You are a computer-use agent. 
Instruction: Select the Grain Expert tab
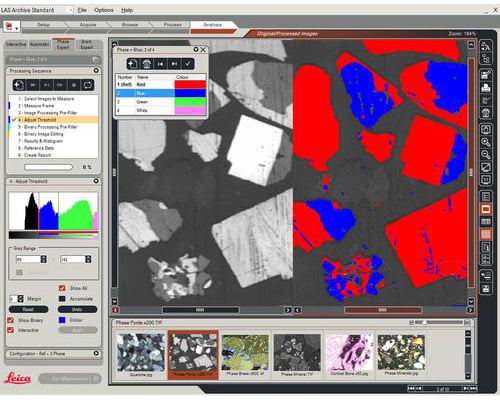click(x=87, y=44)
